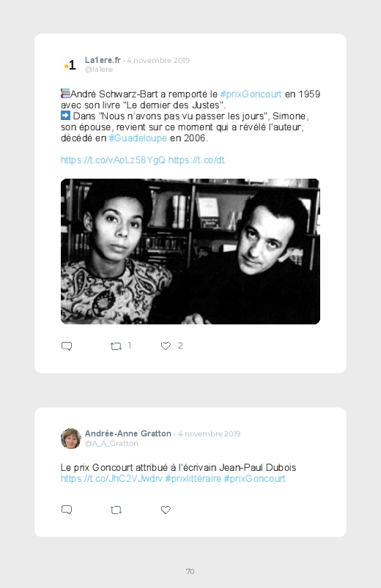Open the @la1ere handle
Screen dimensions: 381x588
tap(99, 70)
